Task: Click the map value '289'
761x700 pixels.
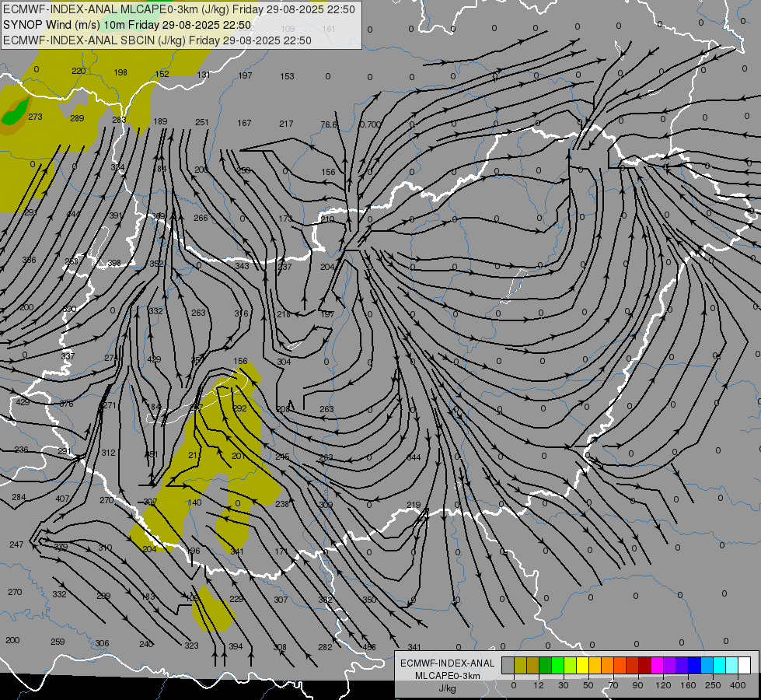Action: click(77, 118)
